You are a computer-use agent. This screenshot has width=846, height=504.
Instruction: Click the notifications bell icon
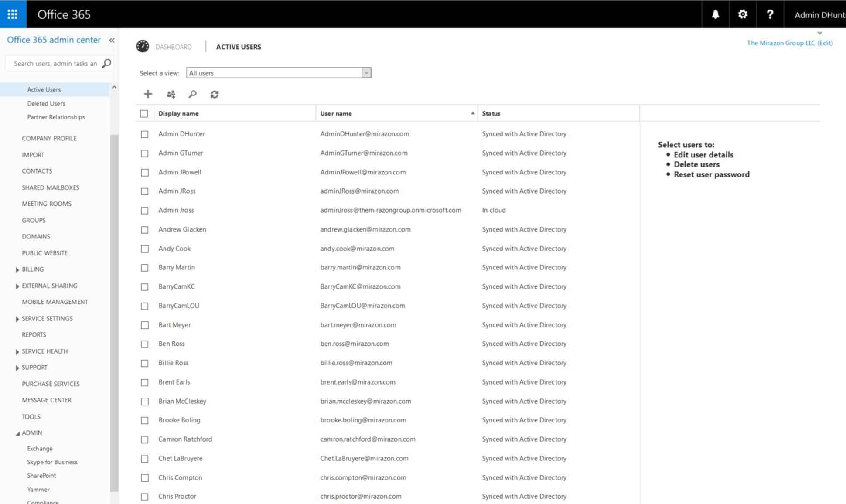[x=714, y=14]
